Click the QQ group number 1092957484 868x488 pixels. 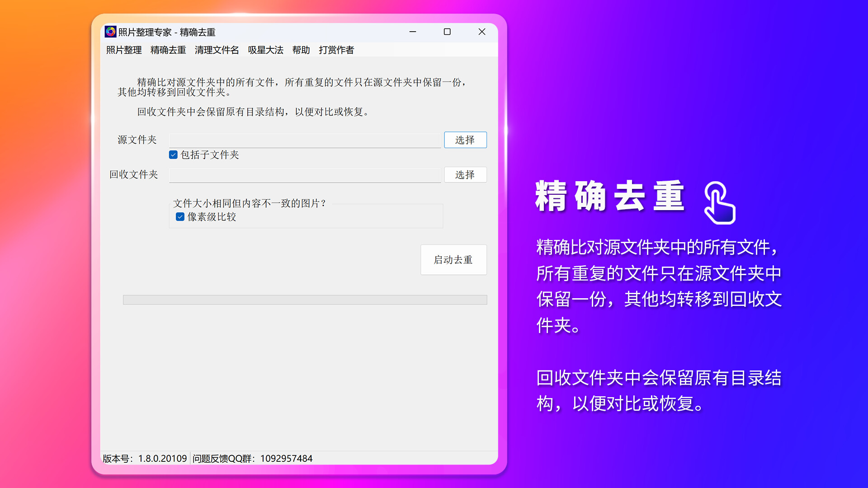(286, 458)
